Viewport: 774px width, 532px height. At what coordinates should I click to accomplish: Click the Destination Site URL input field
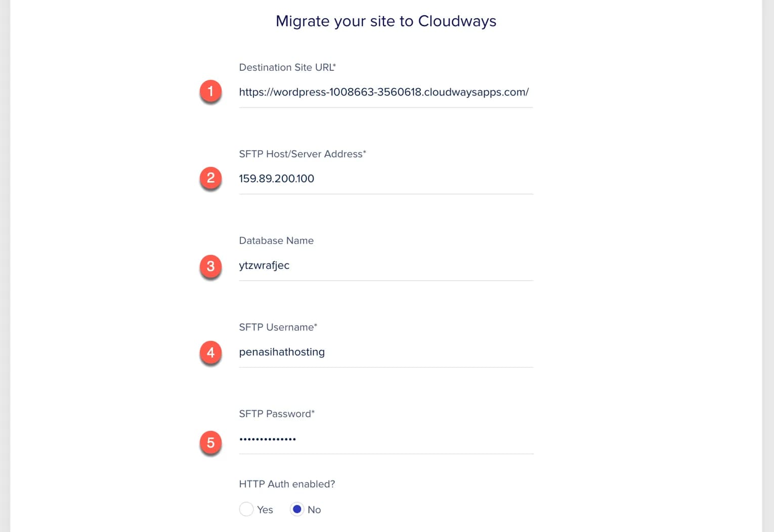pos(384,92)
